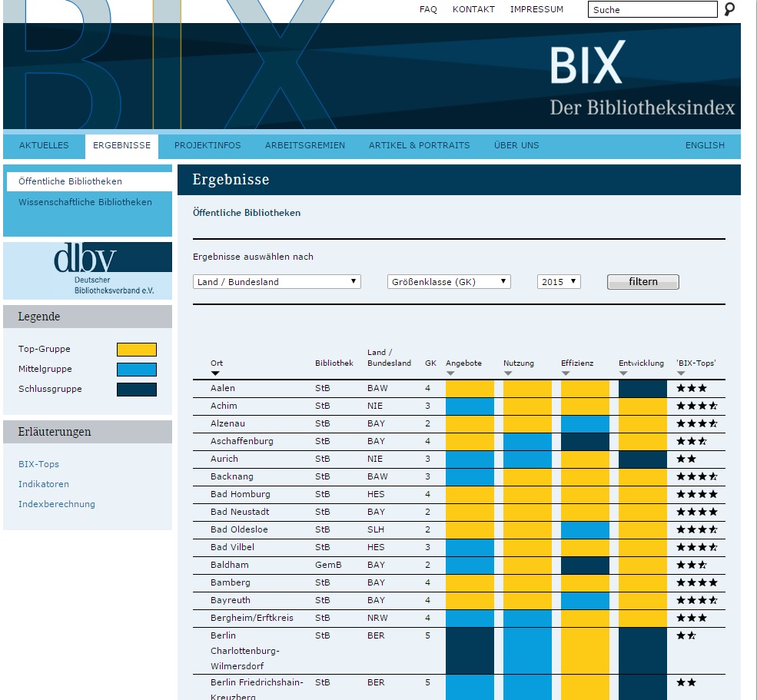Click the Bad Oldesloe row name
This screenshot has height=700, width=757.
239,529
